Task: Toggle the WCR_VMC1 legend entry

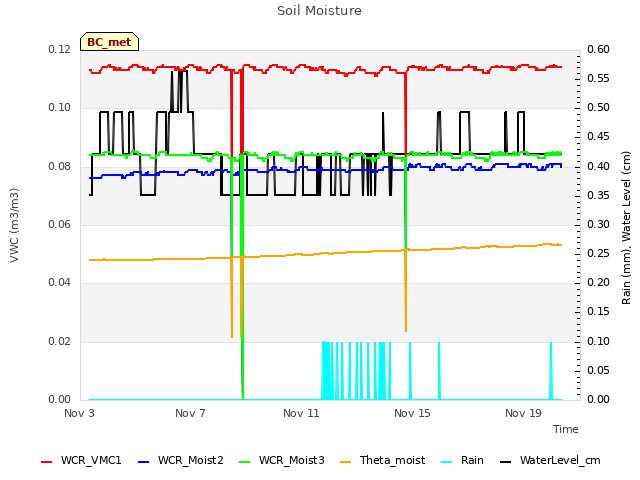Action: pyautogui.click(x=81, y=460)
